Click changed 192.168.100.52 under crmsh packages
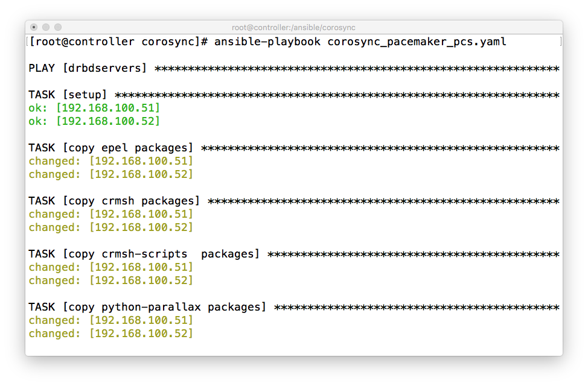 (111, 227)
